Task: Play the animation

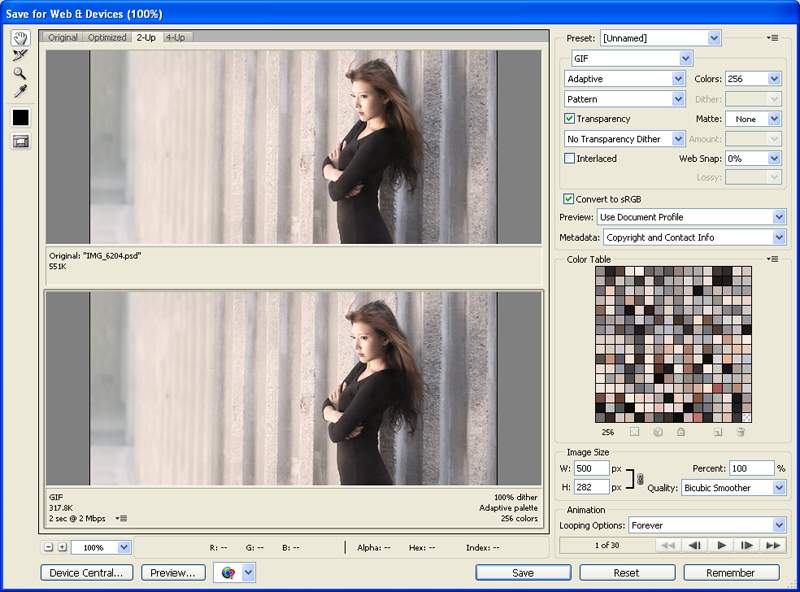Action: click(x=721, y=545)
